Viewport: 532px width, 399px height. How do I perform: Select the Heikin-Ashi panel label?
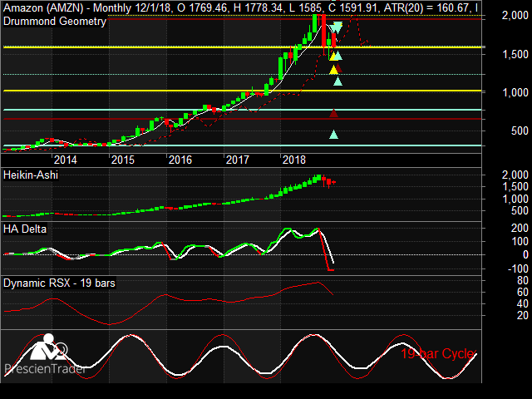[31, 175]
